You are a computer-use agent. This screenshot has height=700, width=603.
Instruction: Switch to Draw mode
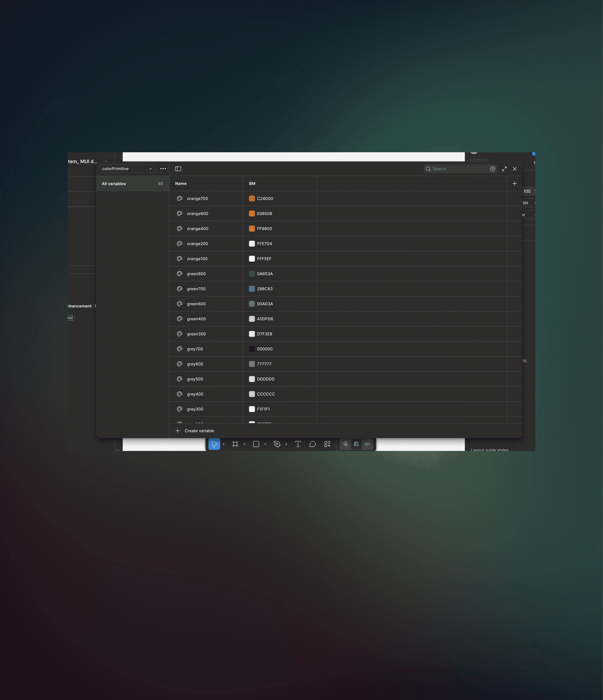345,444
